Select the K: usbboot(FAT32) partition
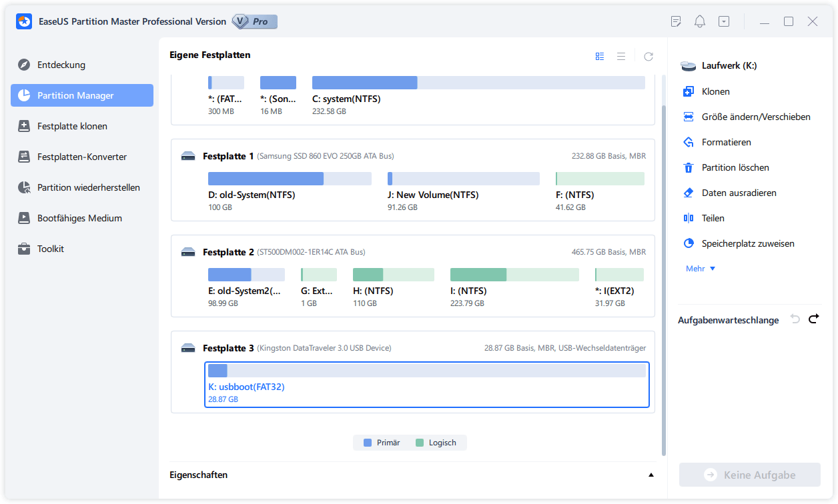The height and width of the screenshot is (504, 838). 427,385
